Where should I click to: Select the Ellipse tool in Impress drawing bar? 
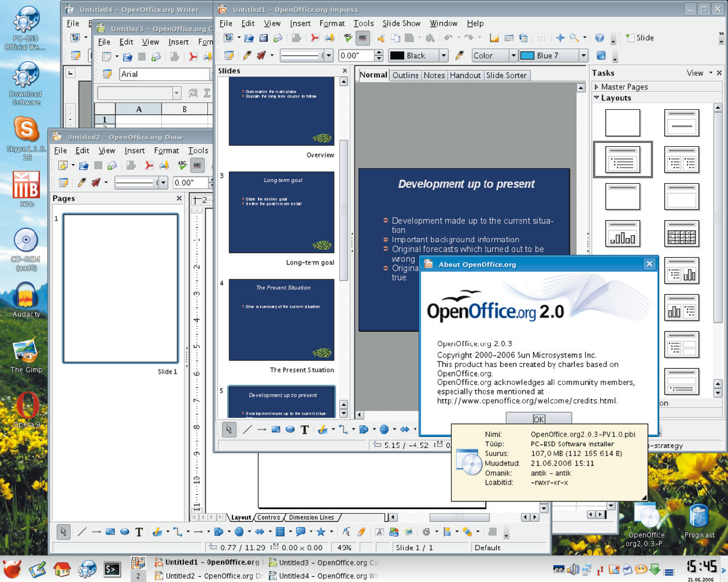point(290,430)
